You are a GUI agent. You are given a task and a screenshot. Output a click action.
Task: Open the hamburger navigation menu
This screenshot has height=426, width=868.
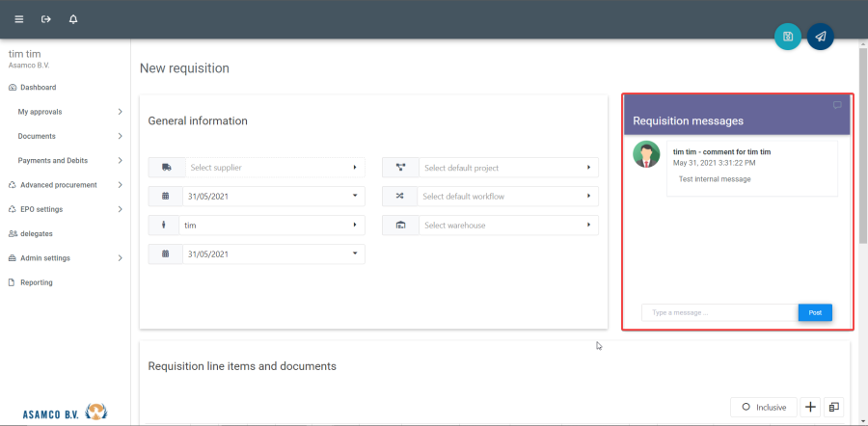tap(18, 19)
